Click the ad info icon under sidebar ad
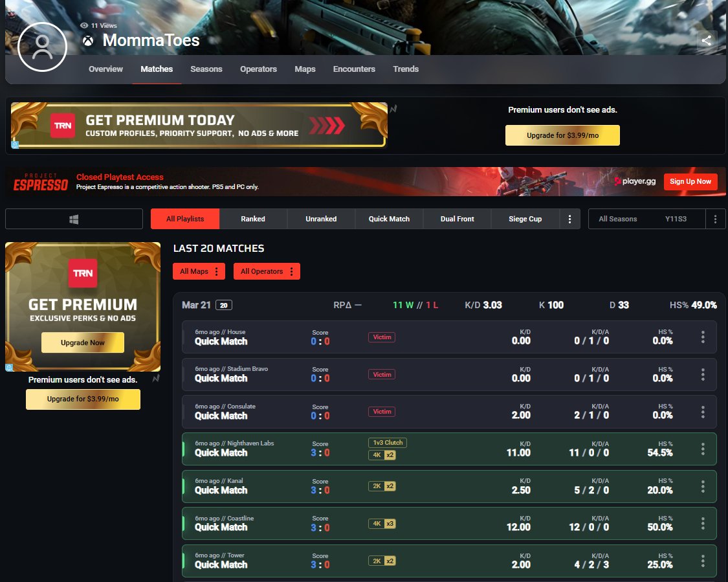728x582 pixels. pyautogui.click(x=156, y=378)
